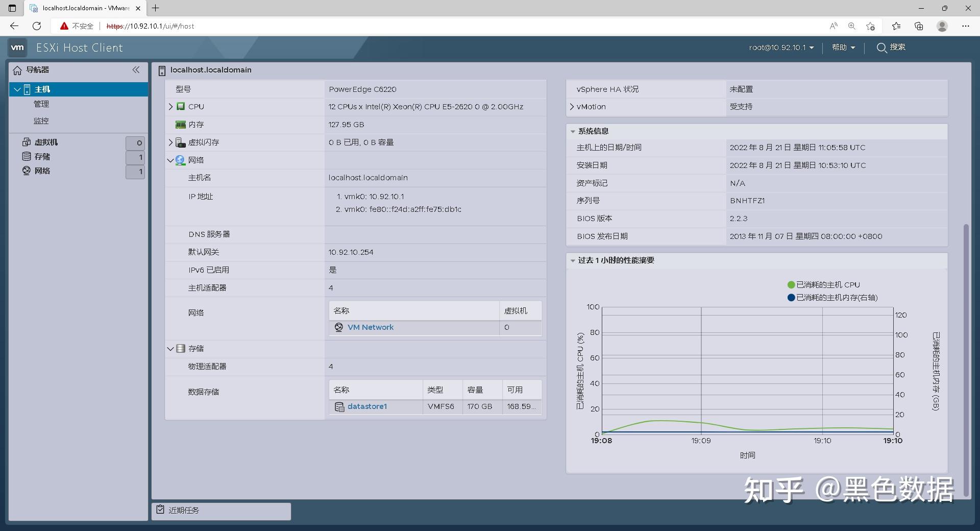Switch to the 管理 (Manage) menu item
This screenshot has height=531, width=980.
click(x=41, y=104)
